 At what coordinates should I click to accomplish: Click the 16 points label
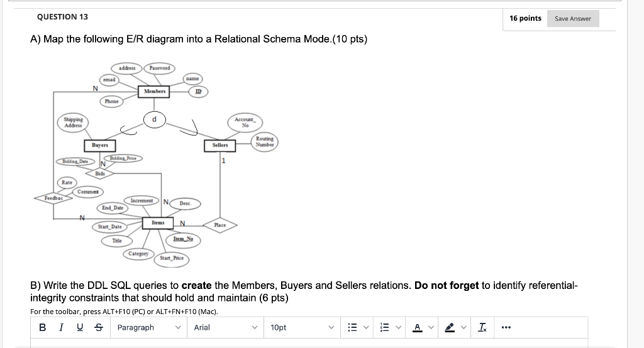pyautogui.click(x=525, y=18)
